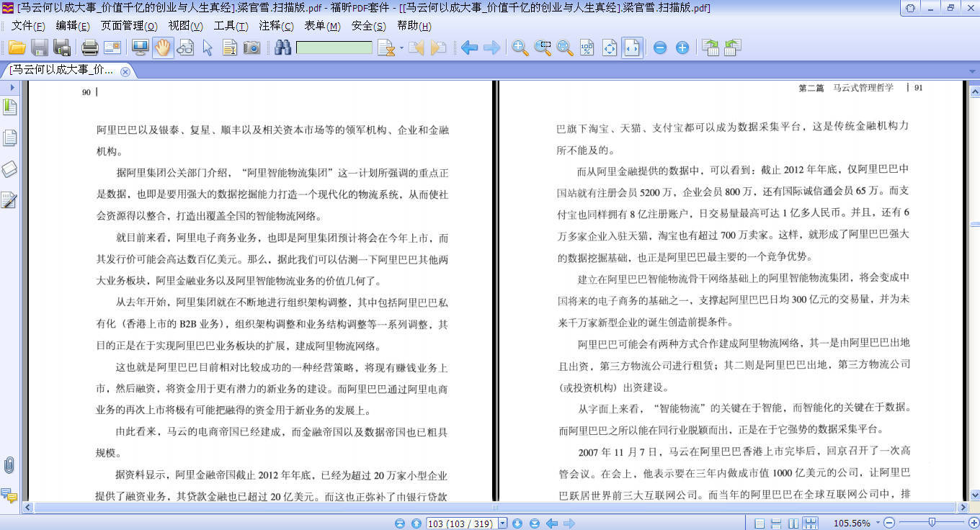Switch to continuous page layout

tap(776, 524)
